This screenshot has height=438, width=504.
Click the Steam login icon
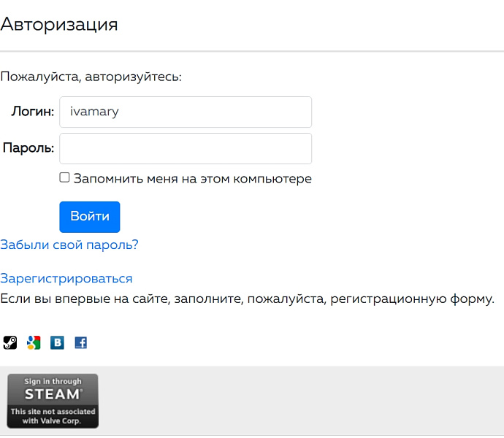point(9,342)
